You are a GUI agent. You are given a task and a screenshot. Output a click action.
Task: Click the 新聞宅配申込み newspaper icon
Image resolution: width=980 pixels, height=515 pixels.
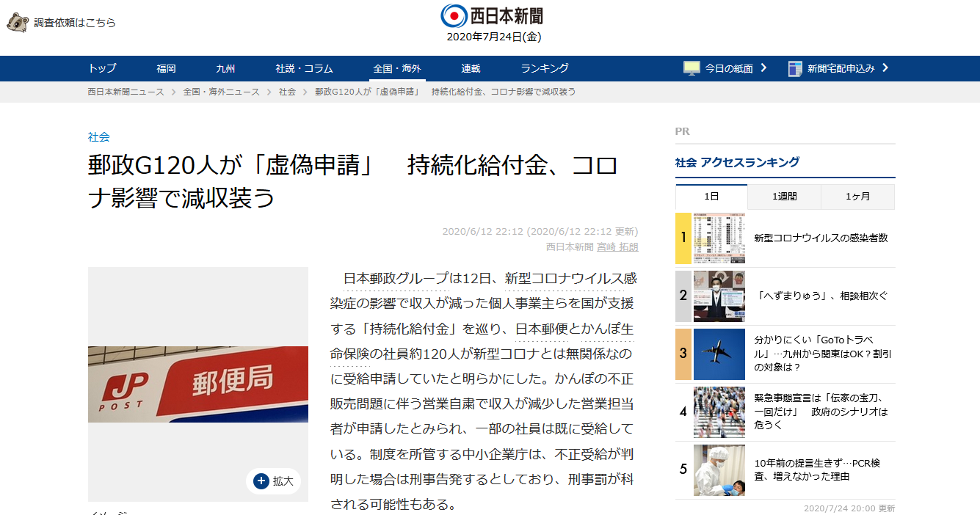click(x=795, y=68)
